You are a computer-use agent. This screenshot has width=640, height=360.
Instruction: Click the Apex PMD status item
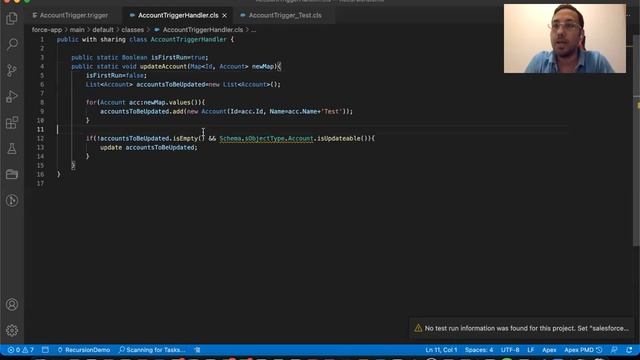[583, 350]
